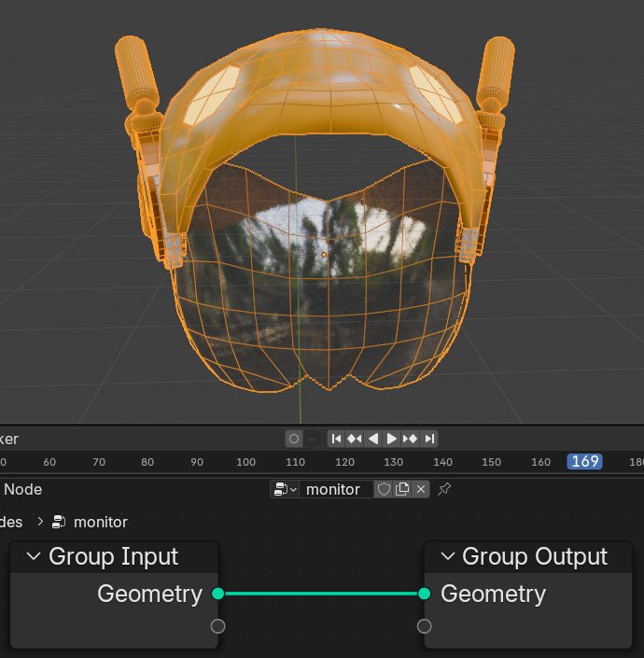Toggle auto keying record button
This screenshot has height=658, width=644.
point(294,439)
